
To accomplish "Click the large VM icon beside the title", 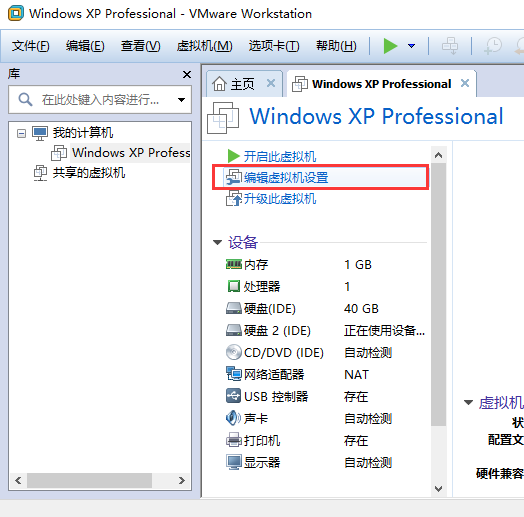I will (223, 118).
